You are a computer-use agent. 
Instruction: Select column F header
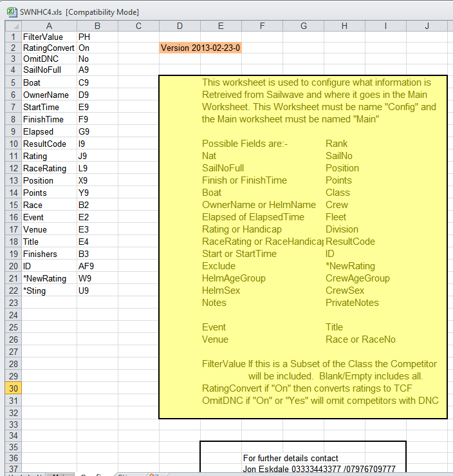click(263, 26)
